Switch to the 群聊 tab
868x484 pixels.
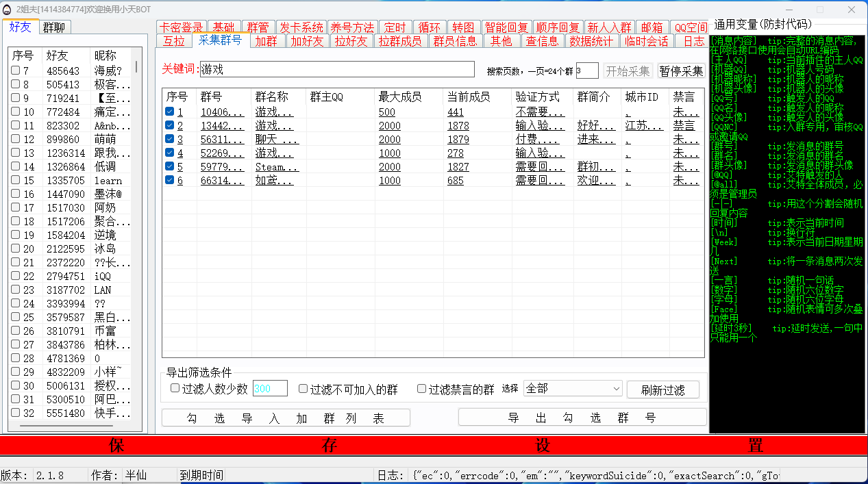53,27
